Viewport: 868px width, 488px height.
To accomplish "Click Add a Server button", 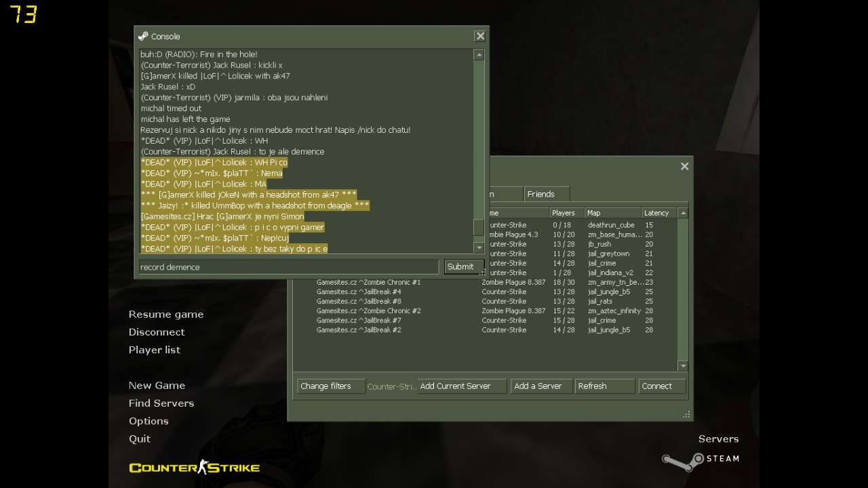I will [541, 386].
